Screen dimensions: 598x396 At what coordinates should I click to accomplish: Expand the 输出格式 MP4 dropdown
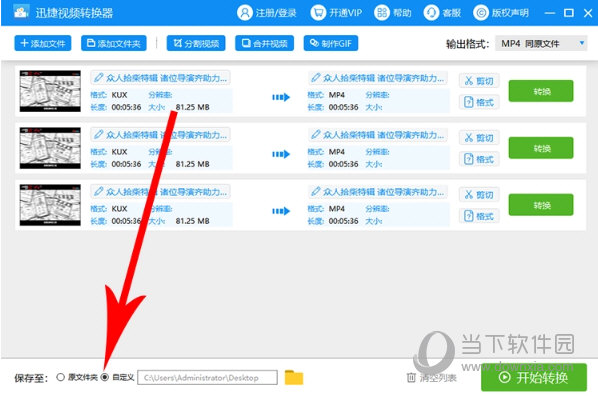pos(541,43)
